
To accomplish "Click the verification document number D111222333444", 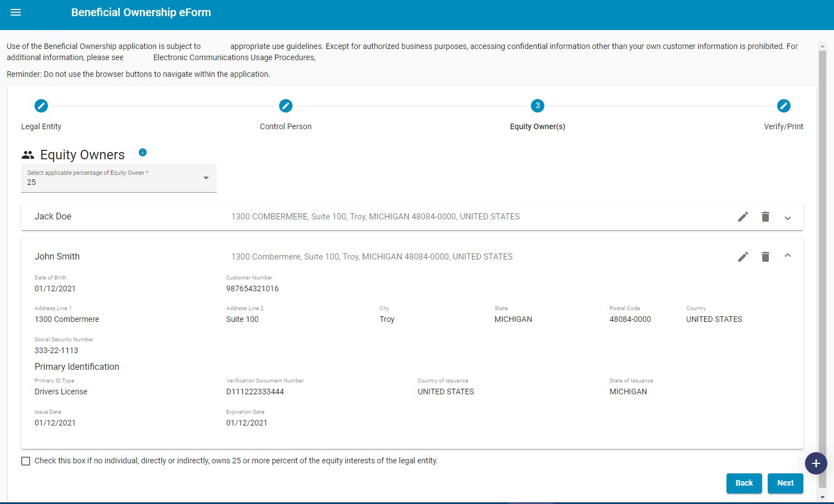I will 255,392.
